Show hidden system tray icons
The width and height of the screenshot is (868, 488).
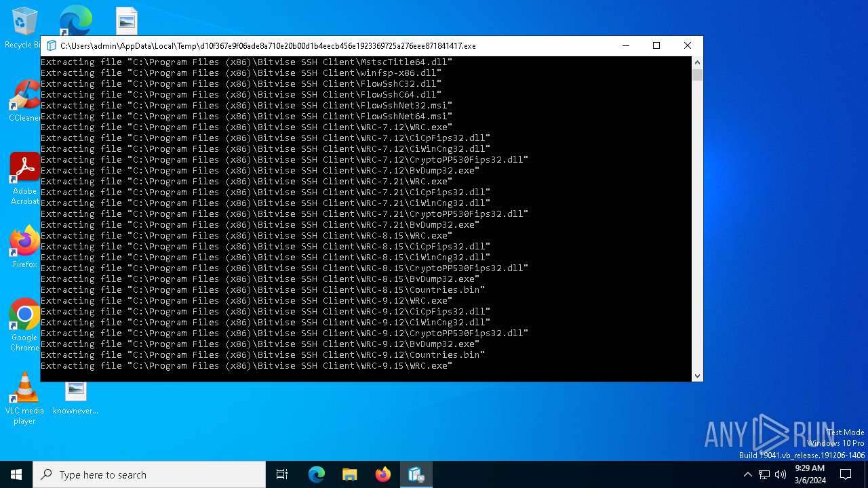point(748,474)
